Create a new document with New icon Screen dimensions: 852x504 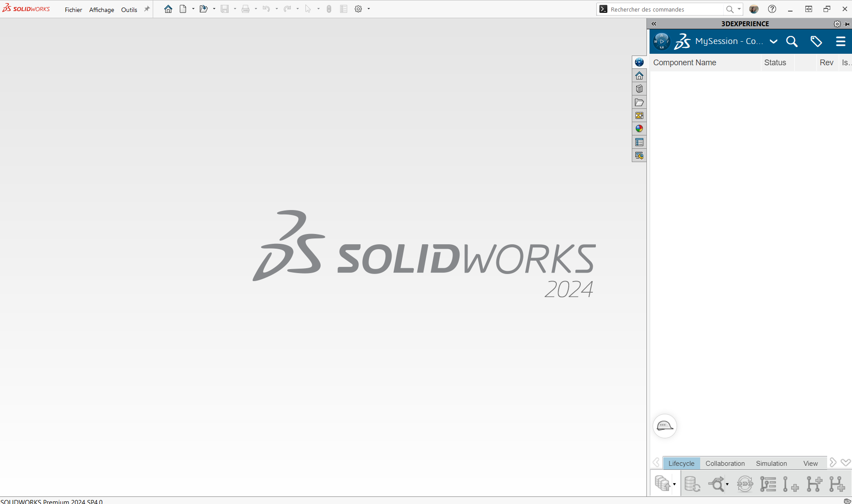point(183,9)
